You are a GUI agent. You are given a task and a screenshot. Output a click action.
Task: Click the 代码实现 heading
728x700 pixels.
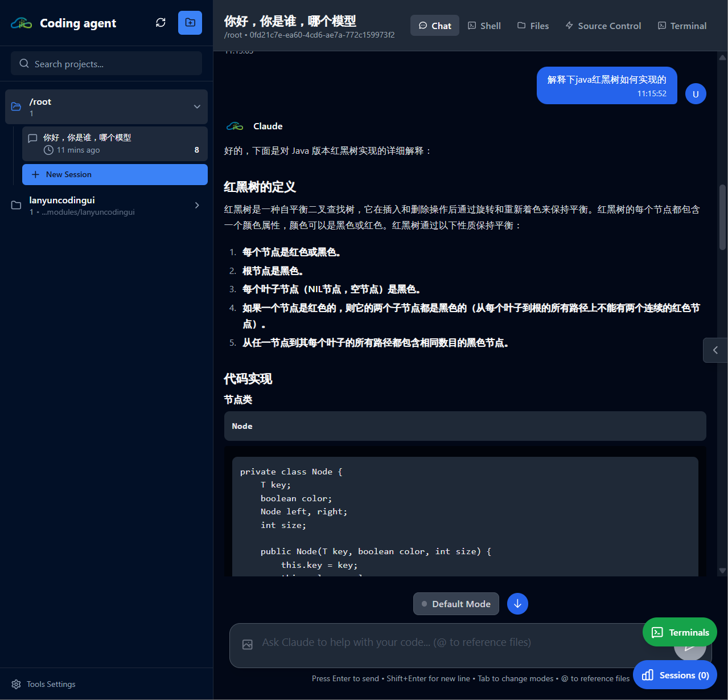tap(248, 379)
